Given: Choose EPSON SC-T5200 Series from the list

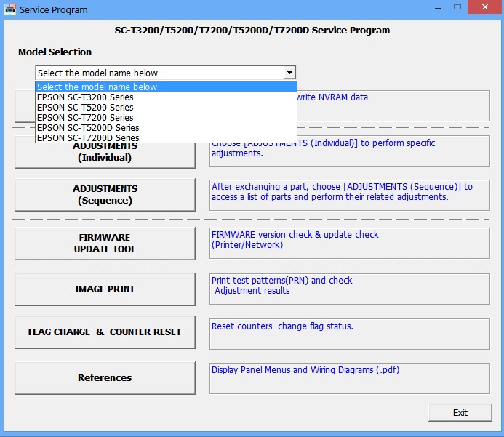Looking at the screenshot, I should click(166, 108).
